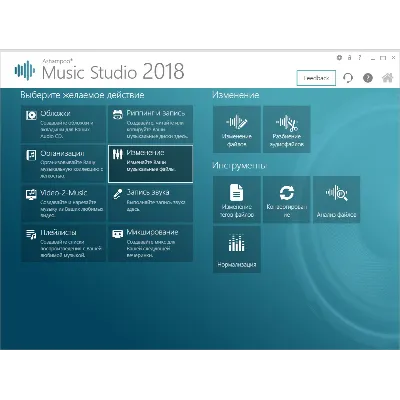Open the Плейлисты tile
The image size is (400, 400).
pyautogui.click(x=63, y=243)
